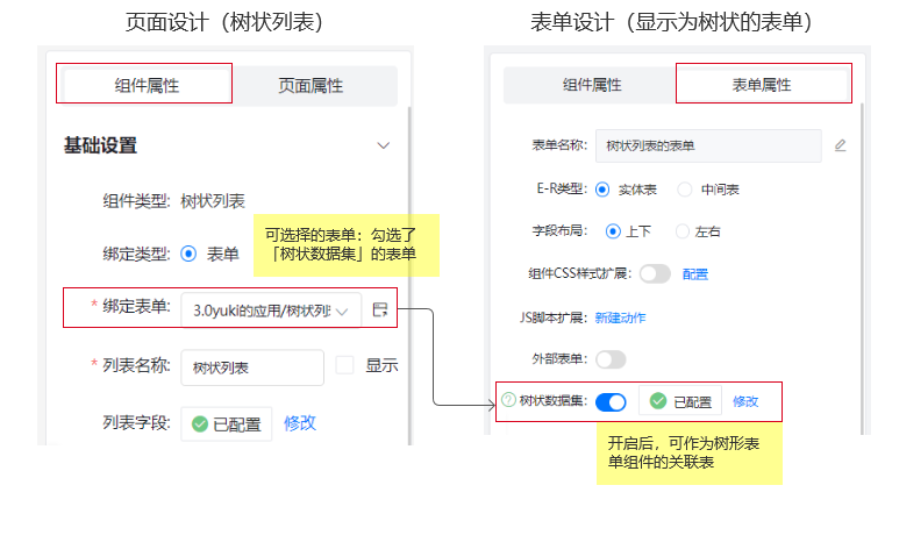Viewport: 907px width, 545px height.
Task: Collapse the 基础设置 section chevron
Action: pos(383,146)
